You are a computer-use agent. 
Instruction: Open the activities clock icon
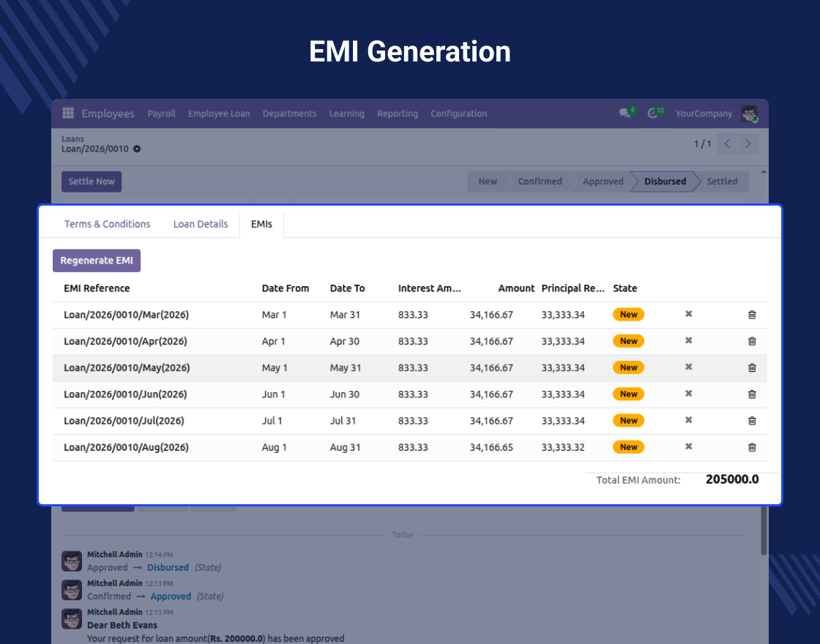(652, 113)
